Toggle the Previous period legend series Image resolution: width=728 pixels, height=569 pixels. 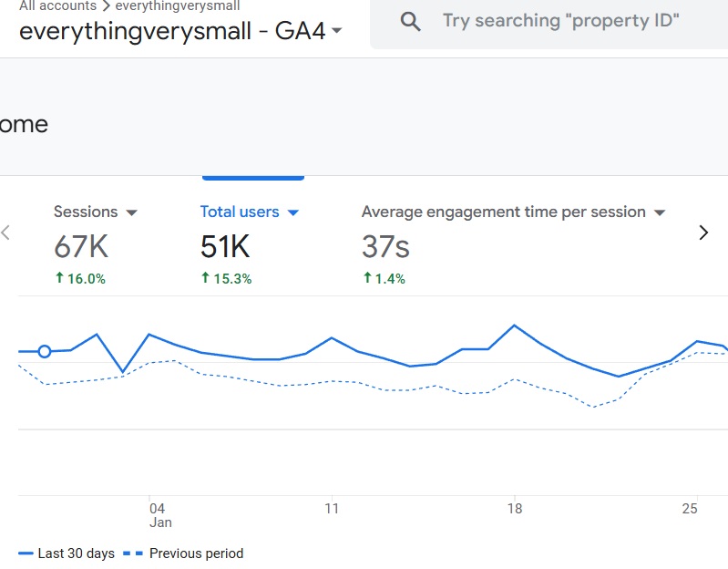(x=187, y=553)
